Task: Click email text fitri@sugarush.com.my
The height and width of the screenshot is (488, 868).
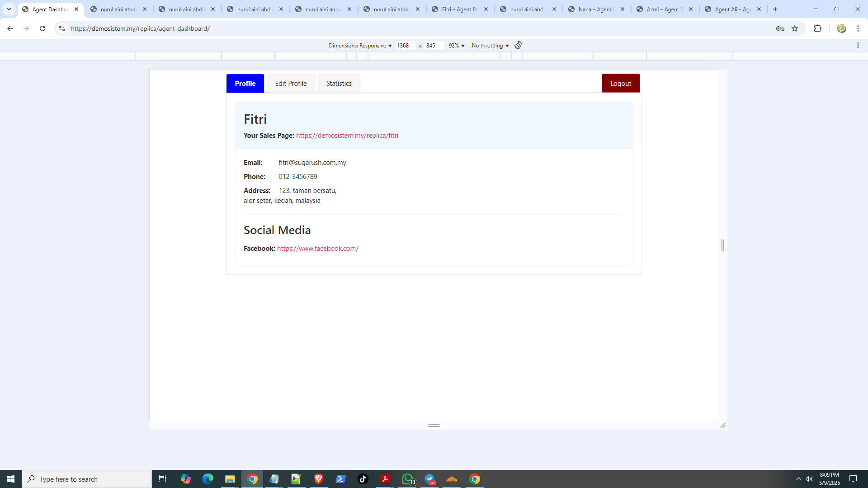Action: tap(312, 163)
